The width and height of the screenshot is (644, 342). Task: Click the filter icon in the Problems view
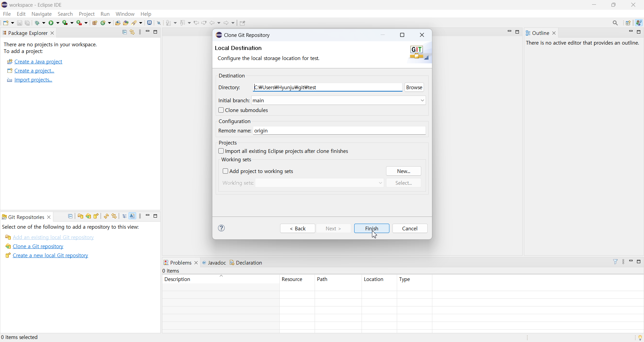click(x=615, y=262)
